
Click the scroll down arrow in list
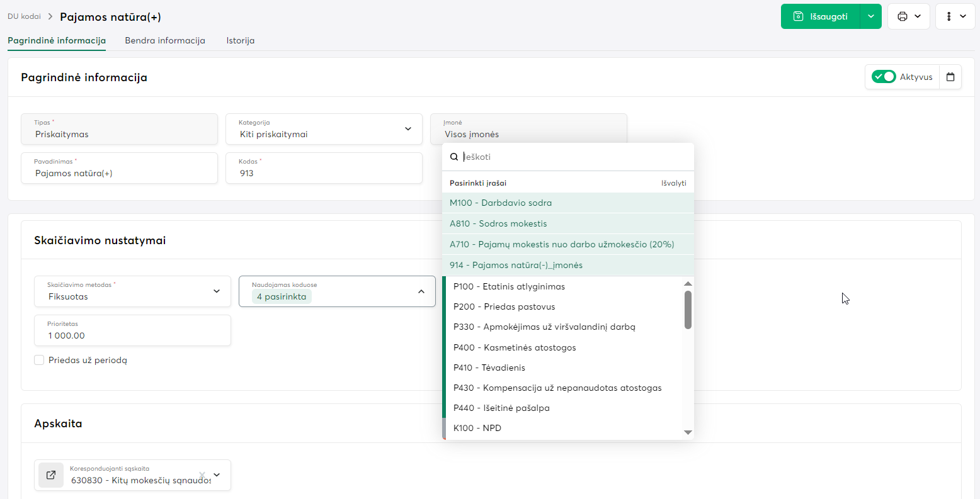[x=688, y=432]
